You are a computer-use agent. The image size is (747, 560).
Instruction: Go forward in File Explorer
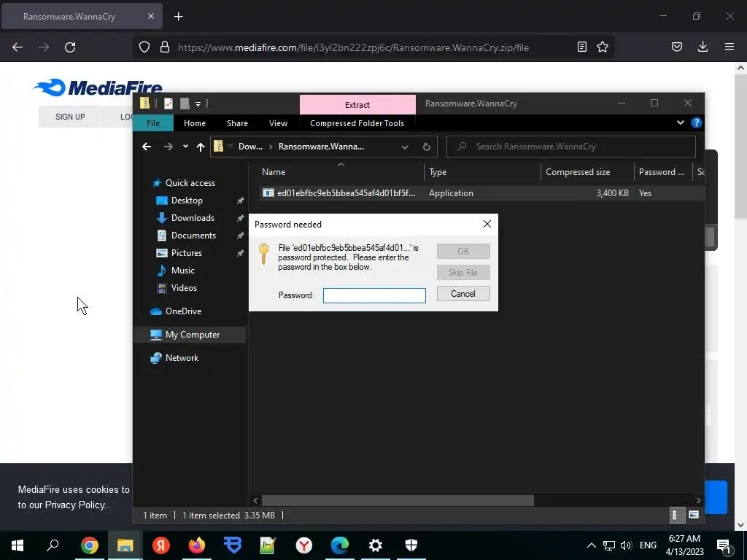(169, 147)
